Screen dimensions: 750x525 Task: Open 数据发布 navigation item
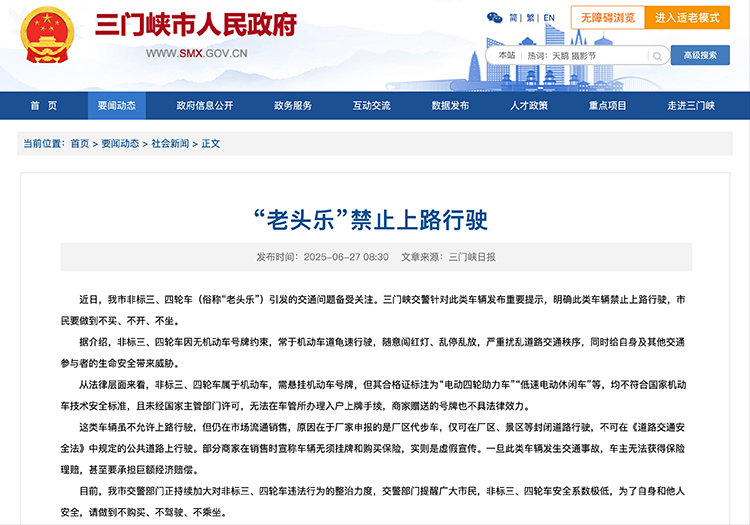click(451, 106)
